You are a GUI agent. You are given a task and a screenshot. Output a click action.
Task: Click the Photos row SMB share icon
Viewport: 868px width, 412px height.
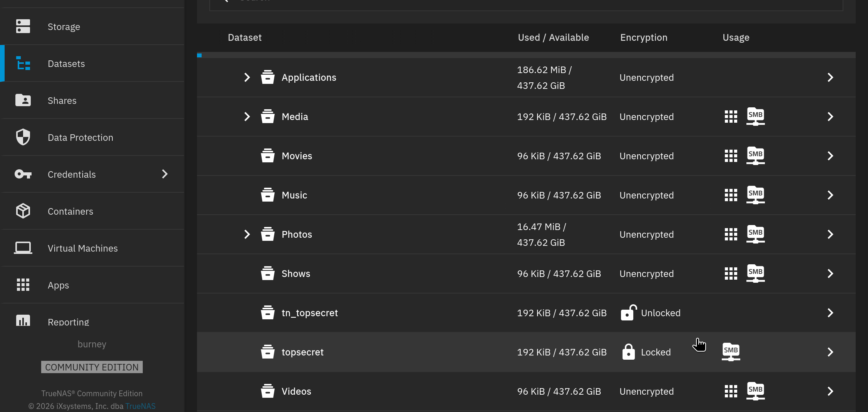pyautogui.click(x=756, y=234)
